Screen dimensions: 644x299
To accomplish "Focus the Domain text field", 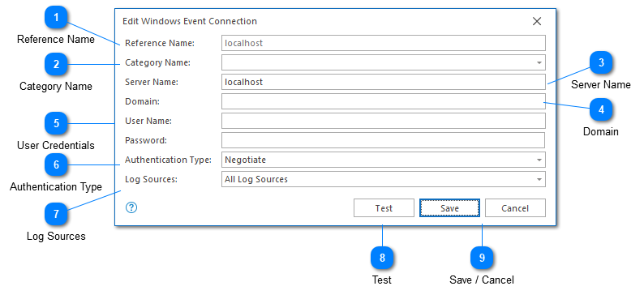I will [383, 101].
